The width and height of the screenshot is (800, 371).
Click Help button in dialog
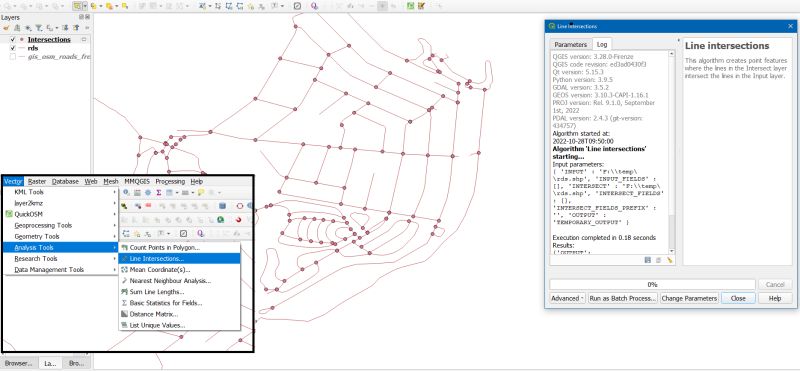click(774, 298)
